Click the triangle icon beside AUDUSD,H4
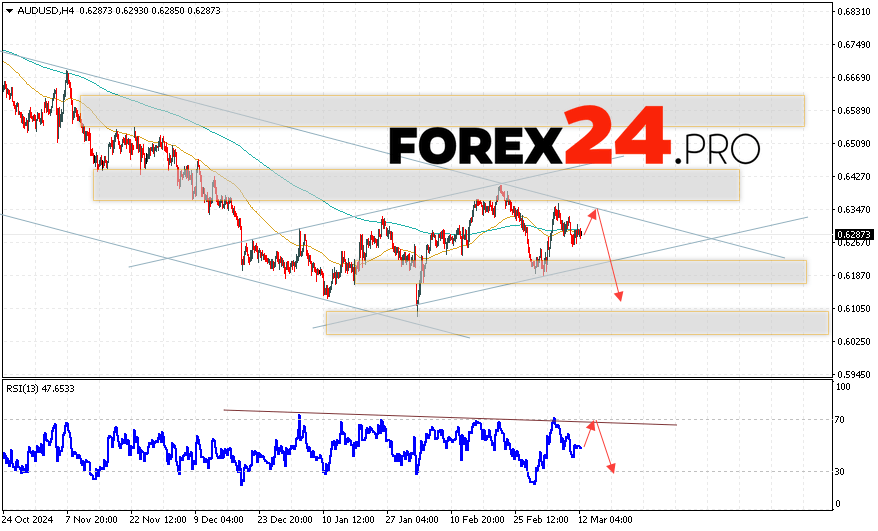This screenshot has height=531, width=878. 7,10
